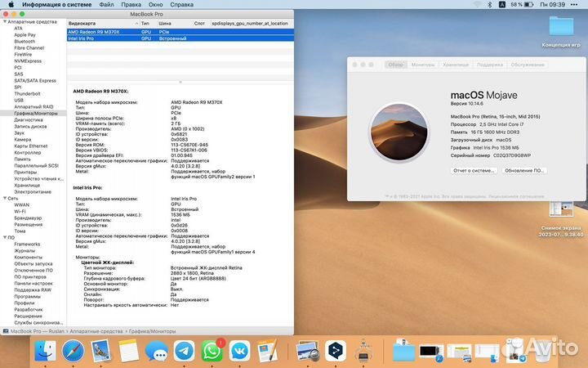Open Finder from the dock
The width and height of the screenshot is (588, 368).
45,351
